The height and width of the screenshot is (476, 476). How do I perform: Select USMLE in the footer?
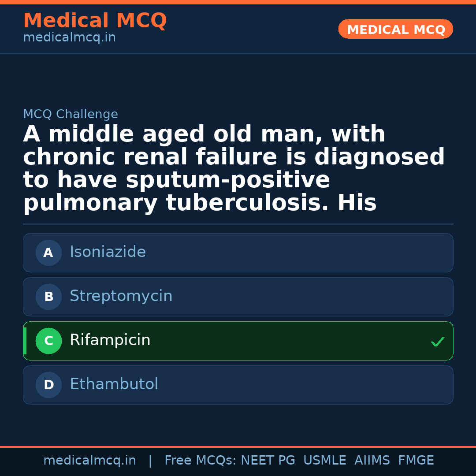(325, 461)
